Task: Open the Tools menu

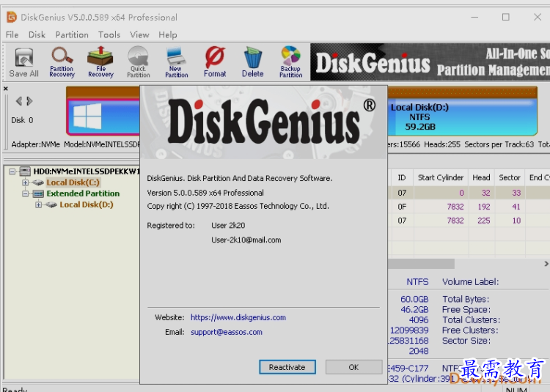Action: [x=109, y=34]
